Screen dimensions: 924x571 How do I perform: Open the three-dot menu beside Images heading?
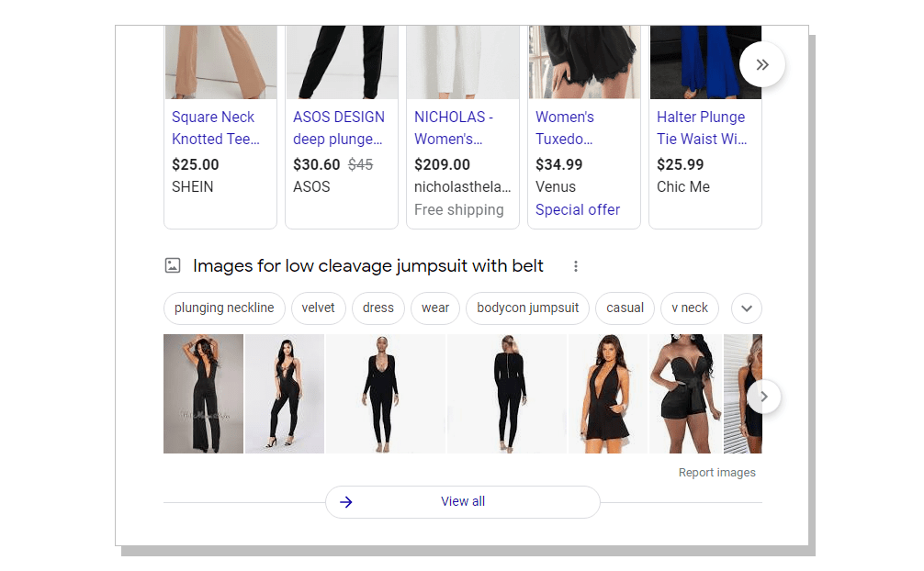tap(576, 266)
